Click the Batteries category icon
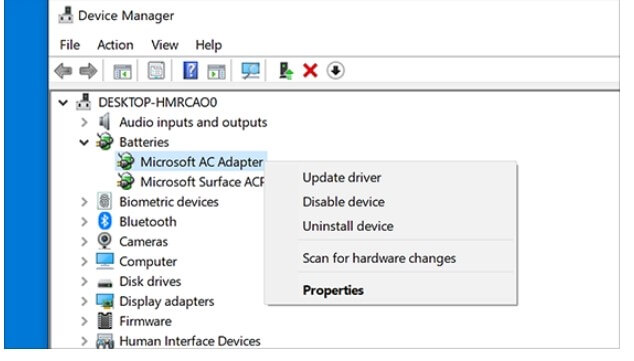The width and height of the screenshot is (634, 361). [104, 141]
